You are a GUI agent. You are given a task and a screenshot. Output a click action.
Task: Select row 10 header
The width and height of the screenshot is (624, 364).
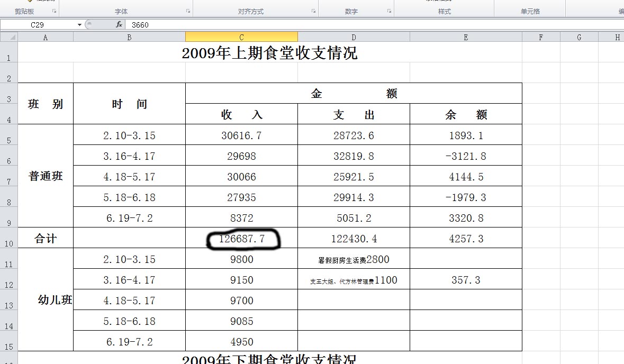[x=9, y=239]
